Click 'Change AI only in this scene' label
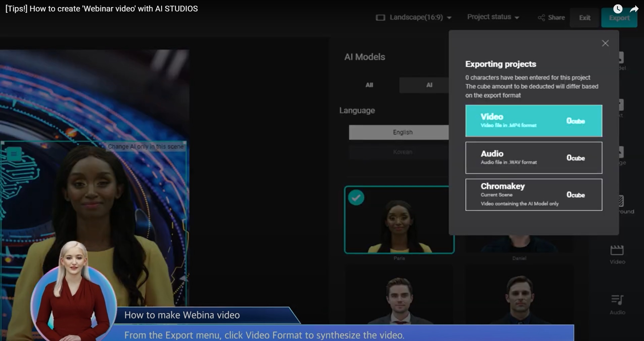This screenshot has height=341, width=644. [x=146, y=146]
